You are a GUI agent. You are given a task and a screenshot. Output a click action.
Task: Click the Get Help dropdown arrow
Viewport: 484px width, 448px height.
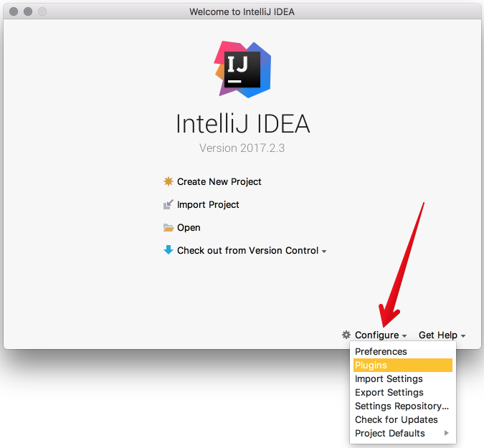[463, 336]
